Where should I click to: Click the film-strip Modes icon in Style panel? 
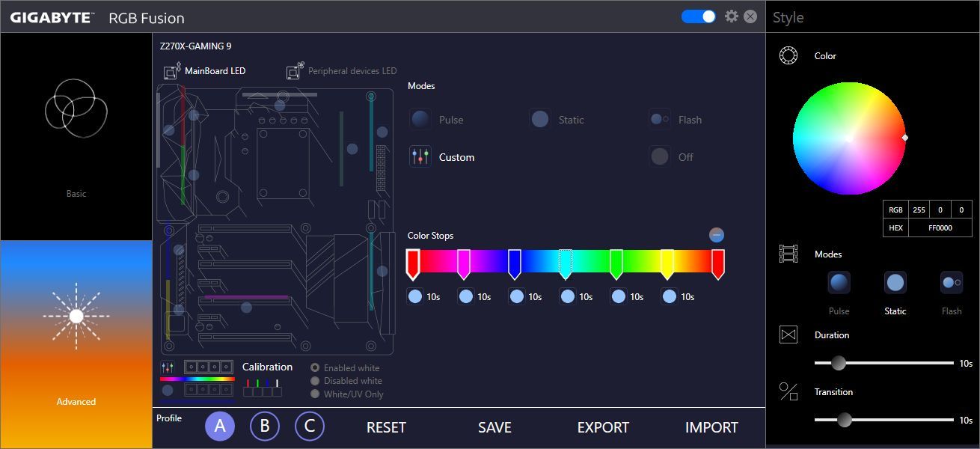tap(788, 254)
